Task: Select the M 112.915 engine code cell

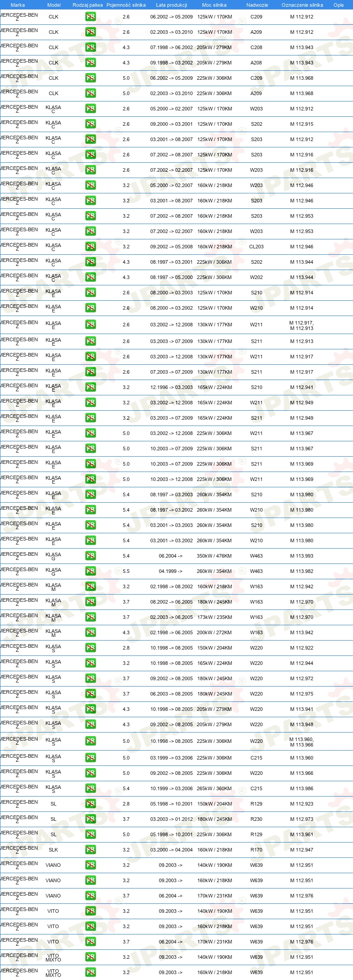Action: (302, 124)
